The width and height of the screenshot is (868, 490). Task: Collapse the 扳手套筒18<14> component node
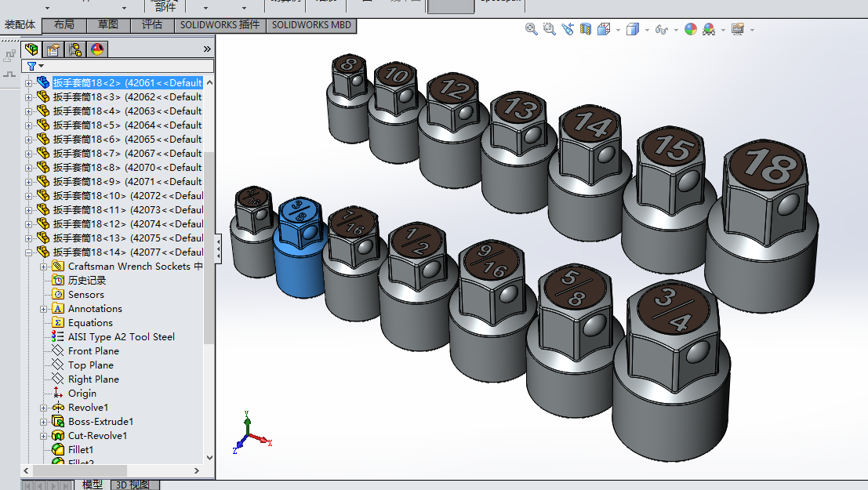click(30, 252)
